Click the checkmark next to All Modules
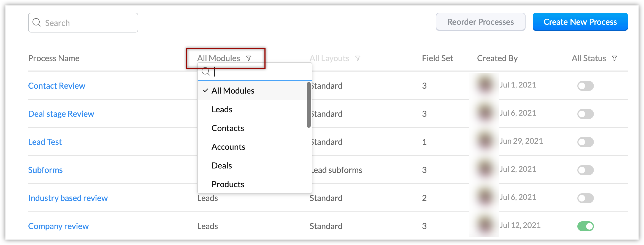The image size is (644, 245). tap(205, 90)
